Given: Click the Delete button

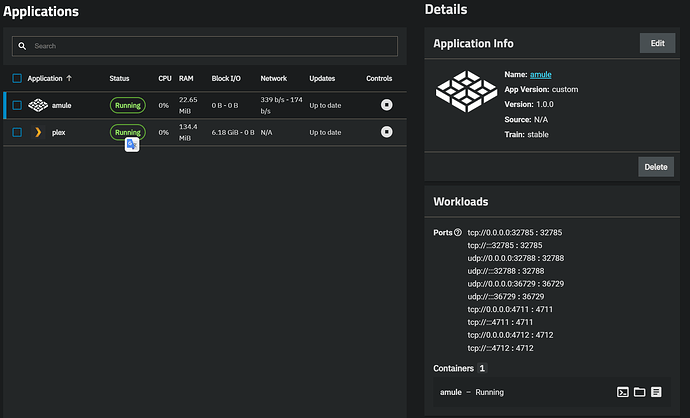Looking at the screenshot, I should coord(656,167).
